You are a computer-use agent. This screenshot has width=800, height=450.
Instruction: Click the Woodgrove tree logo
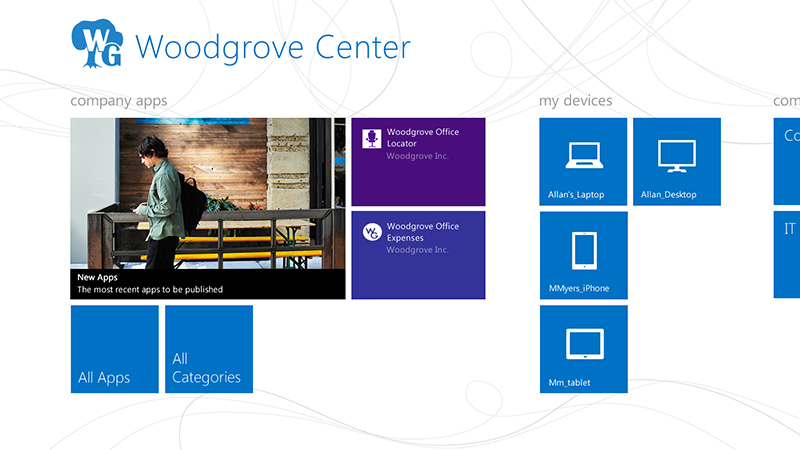point(97,46)
